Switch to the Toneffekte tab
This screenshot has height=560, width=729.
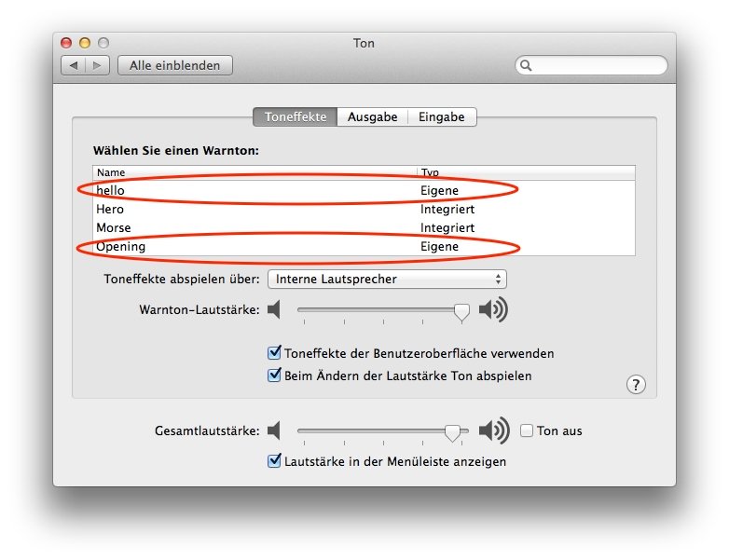[x=296, y=117]
